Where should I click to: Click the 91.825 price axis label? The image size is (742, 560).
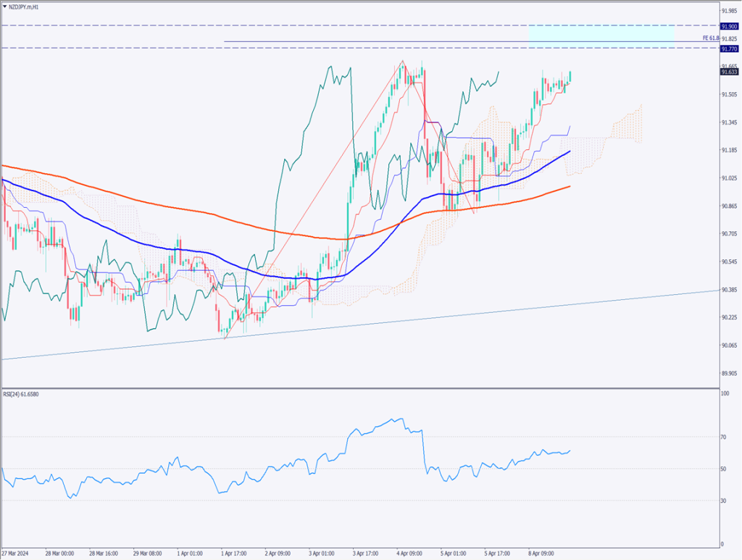728,38
